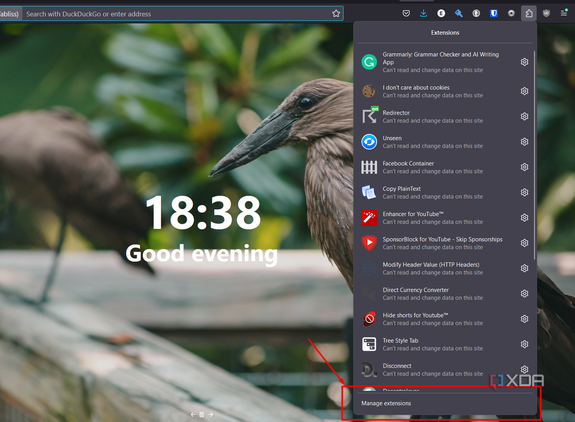Click the Tree Style Tab icon
This screenshot has height=422, width=575.
pos(369,344)
